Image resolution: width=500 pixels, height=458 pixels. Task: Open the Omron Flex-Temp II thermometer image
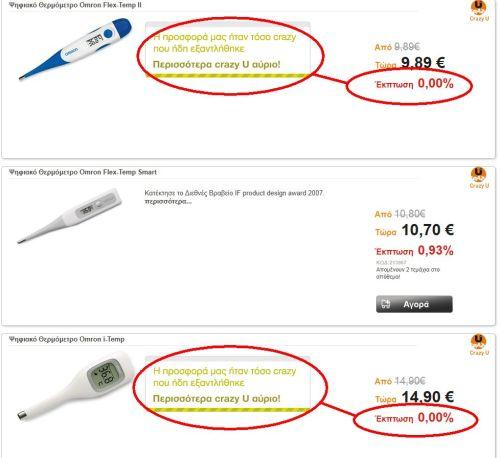75,49
